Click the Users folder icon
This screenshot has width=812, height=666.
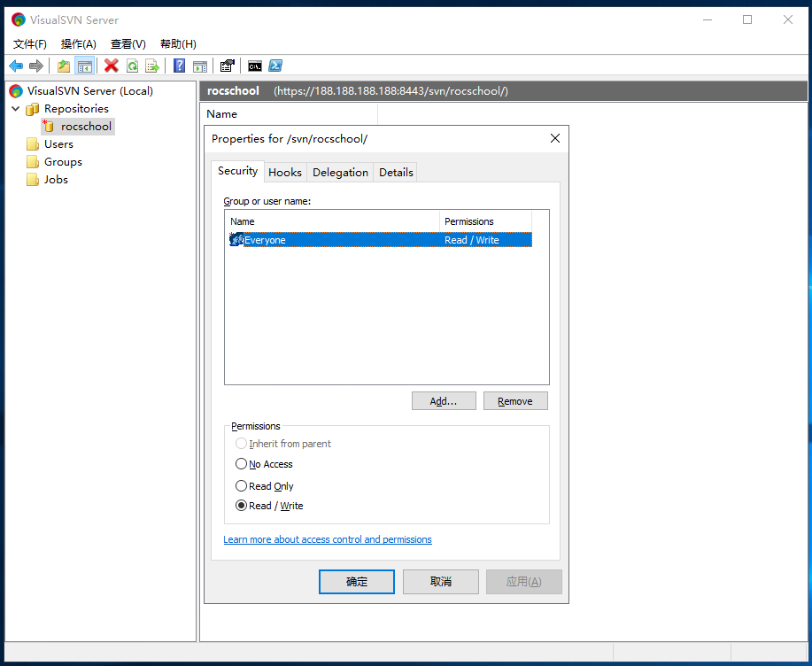[32, 144]
